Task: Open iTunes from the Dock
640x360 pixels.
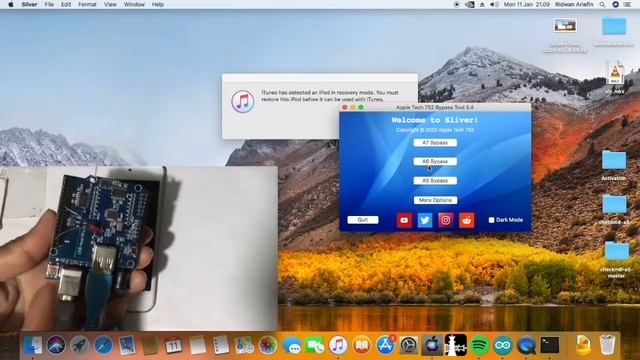Action: (338, 345)
